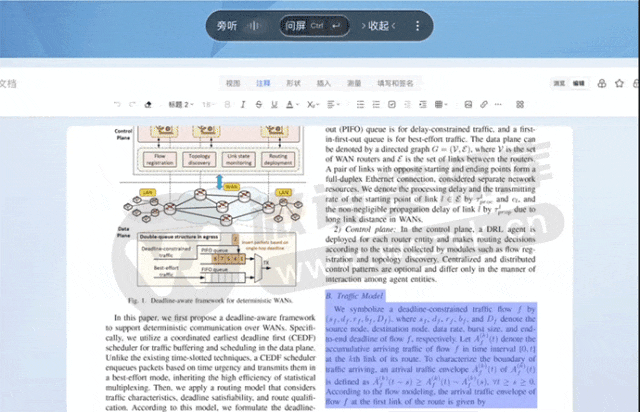The image size is (640, 412).
Task: Open the three-dot menu on floating bar
Action: click(417, 26)
